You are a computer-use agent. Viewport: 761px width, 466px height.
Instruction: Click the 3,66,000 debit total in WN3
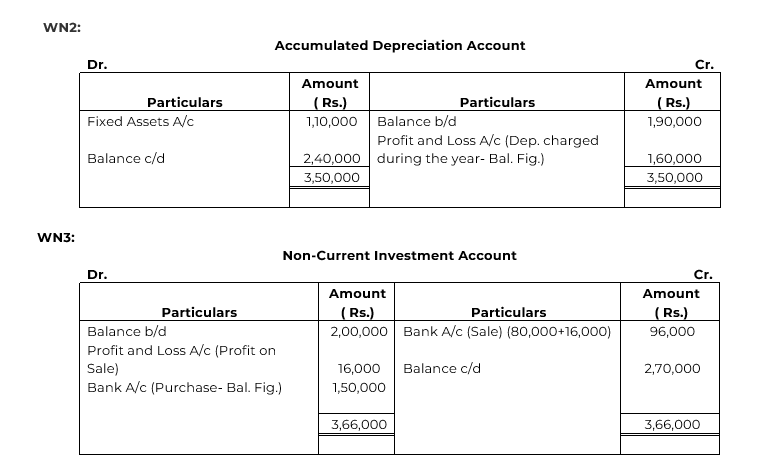[359, 424]
